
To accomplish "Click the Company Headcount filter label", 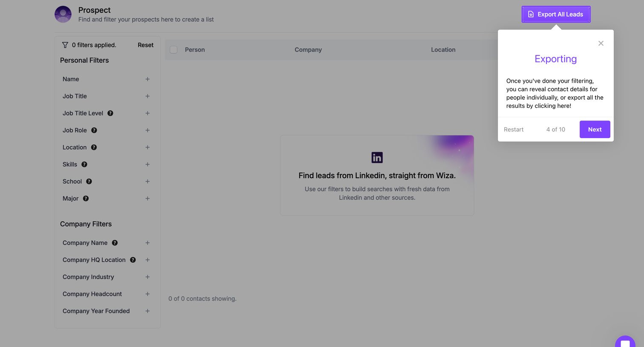I will click(x=92, y=294).
